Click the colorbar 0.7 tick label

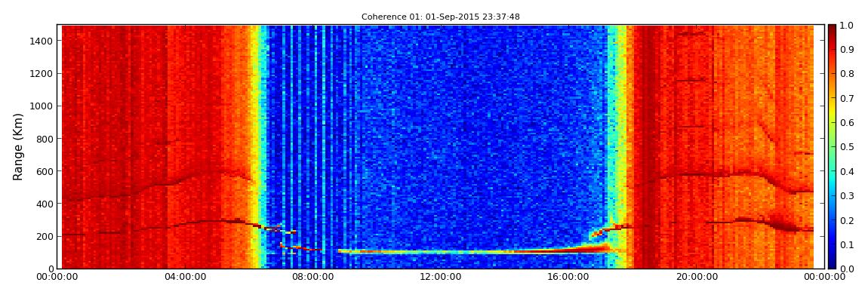[847, 99]
